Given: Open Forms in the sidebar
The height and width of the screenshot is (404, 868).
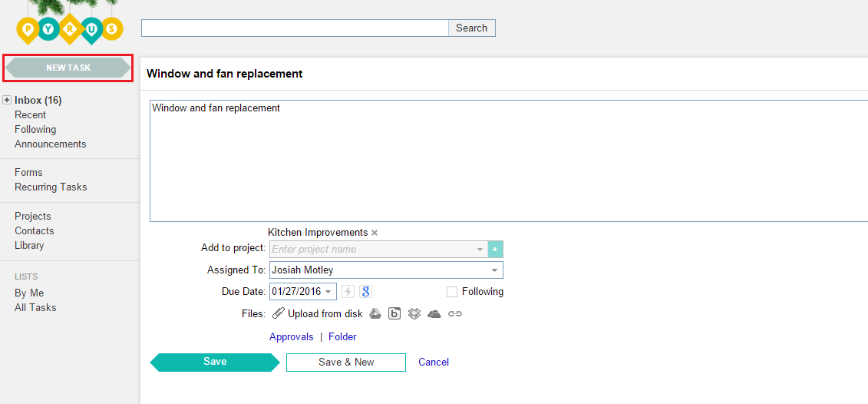Looking at the screenshot, I should [x=29, y=172].
